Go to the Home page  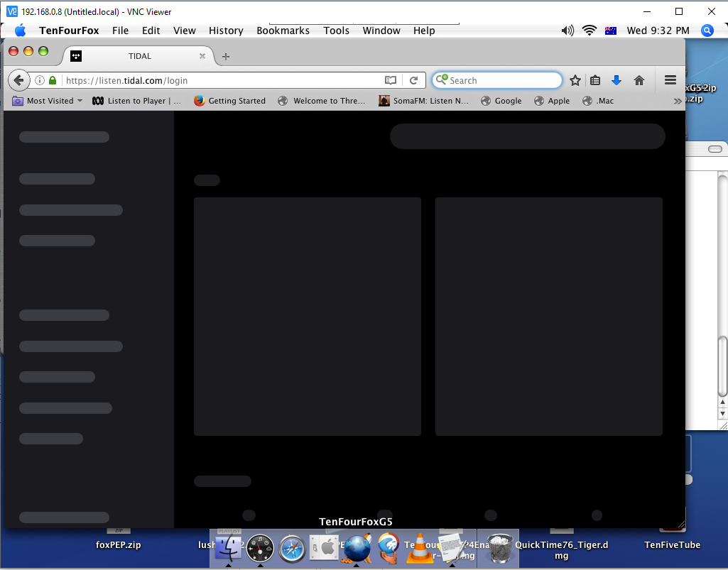pyautogui.click(x=639, y=80)
